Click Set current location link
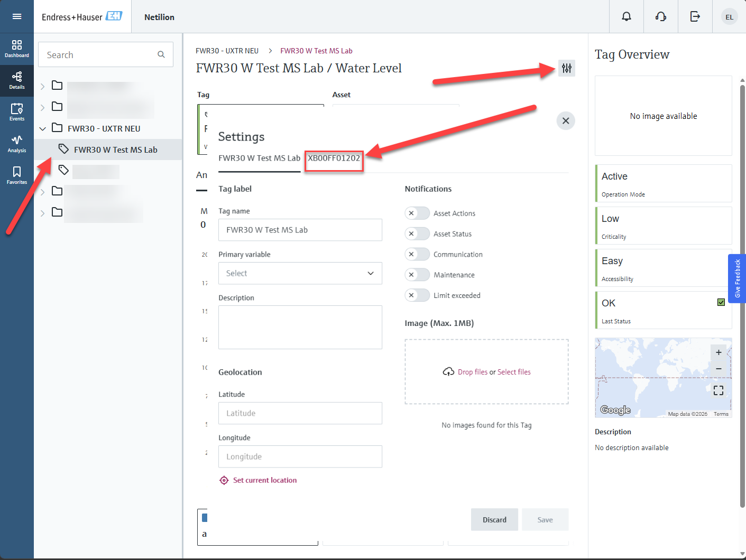Viewport: 746px width, 560px height. tap(265, 480)
